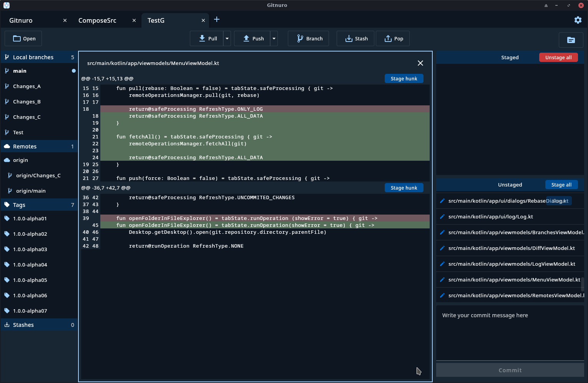Click the unstaged files scrollbar

point(582,284)
